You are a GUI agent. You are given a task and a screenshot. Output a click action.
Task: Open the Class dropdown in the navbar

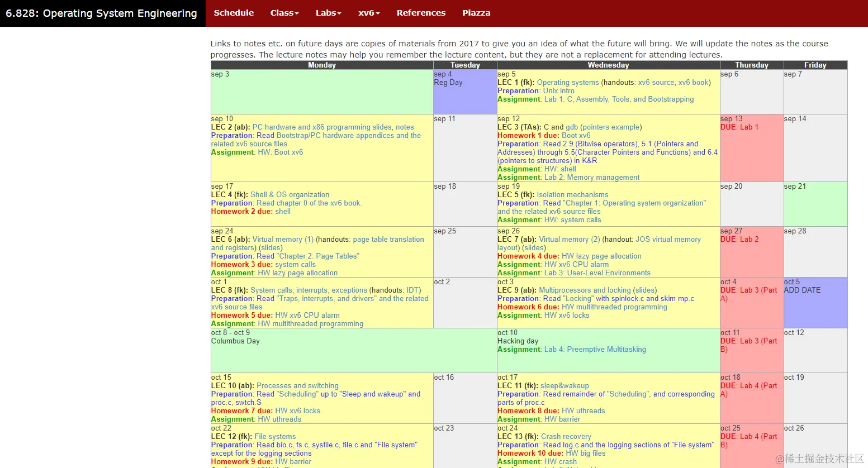[x=284, y=13]
